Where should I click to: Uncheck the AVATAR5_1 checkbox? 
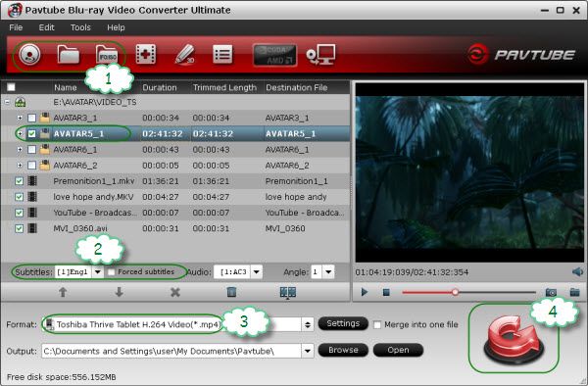tap(32, 134)
